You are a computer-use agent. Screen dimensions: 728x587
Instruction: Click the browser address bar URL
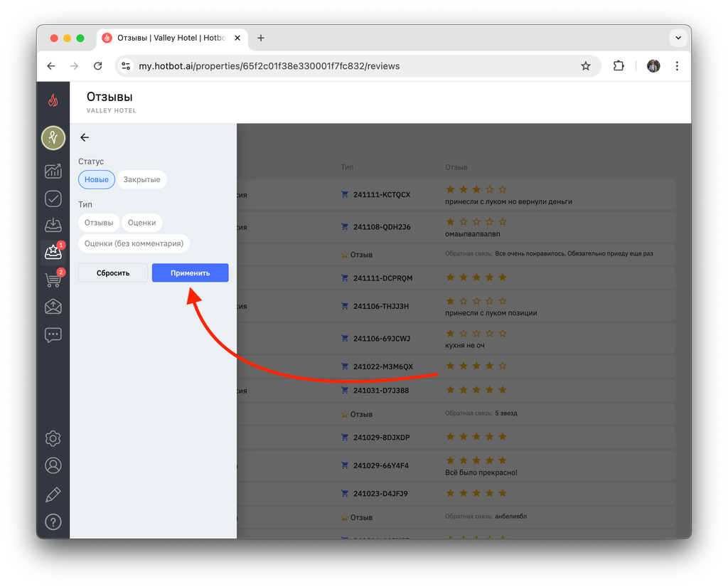click(269, 66)
